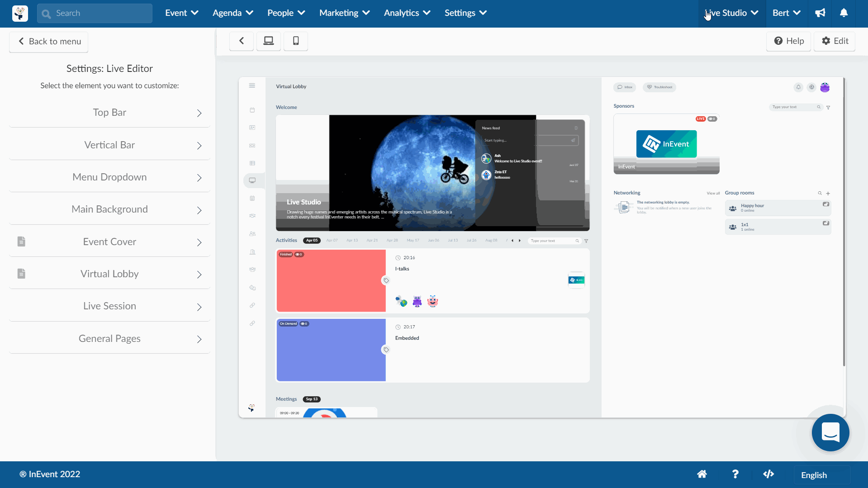Click the hamburger menu in the preview
The image size is (868, 488).
[x=252, y=85]
